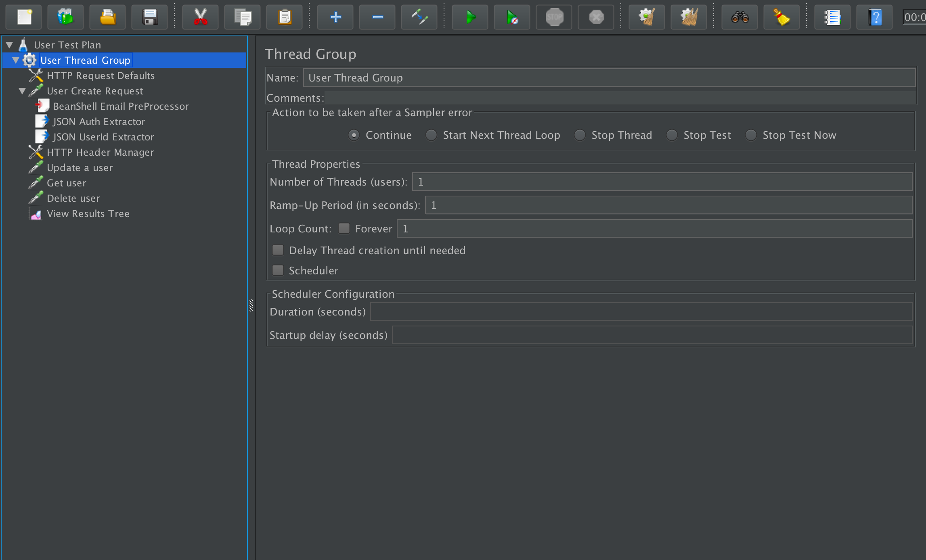Click the Toggle enable/disable toolbar icon

tap(419, 17)
